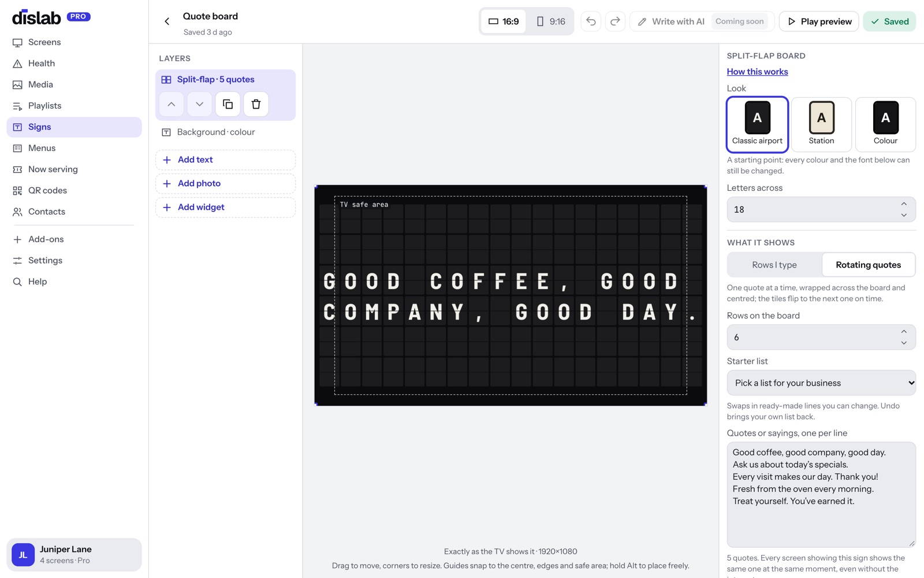Select the Background colour layer

[x=225, y=132]
